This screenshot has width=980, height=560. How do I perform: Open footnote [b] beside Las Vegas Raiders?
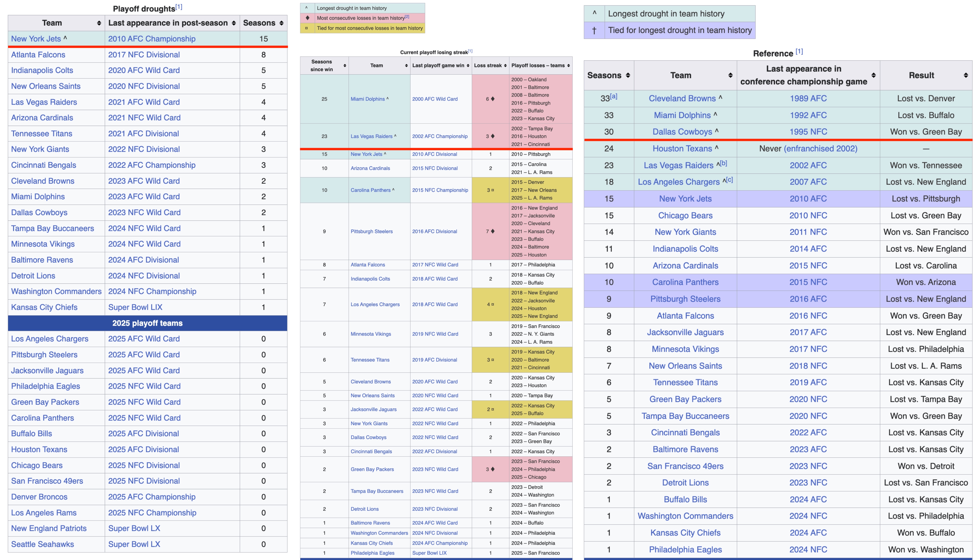[724, 163]
